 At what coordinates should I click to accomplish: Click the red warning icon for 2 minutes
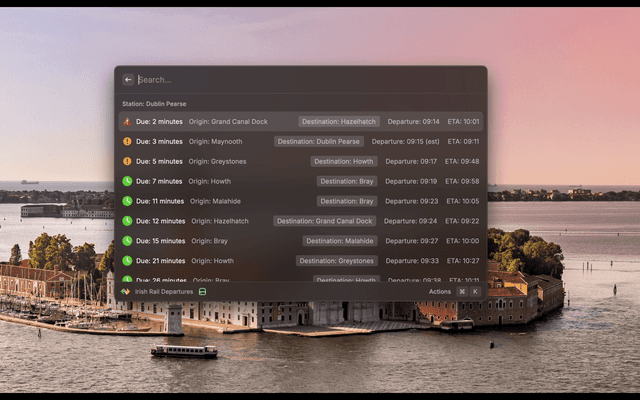point(127,122)
